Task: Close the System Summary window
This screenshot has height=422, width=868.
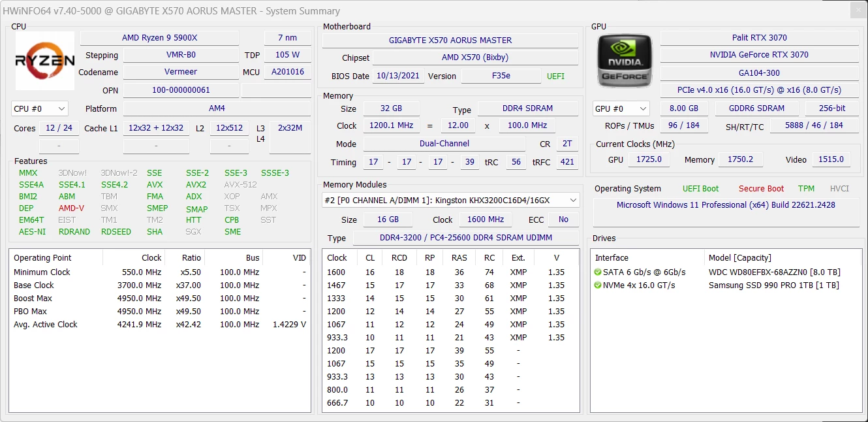Action: tap(857, 11)
